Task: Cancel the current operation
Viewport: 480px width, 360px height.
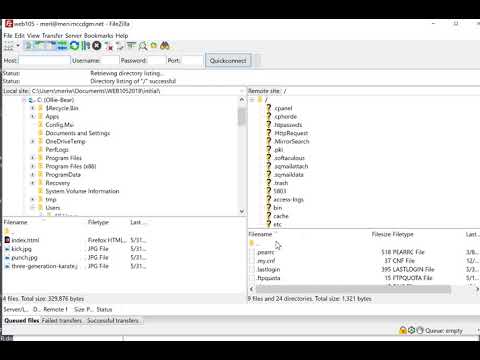Action: tap(97, 46)
